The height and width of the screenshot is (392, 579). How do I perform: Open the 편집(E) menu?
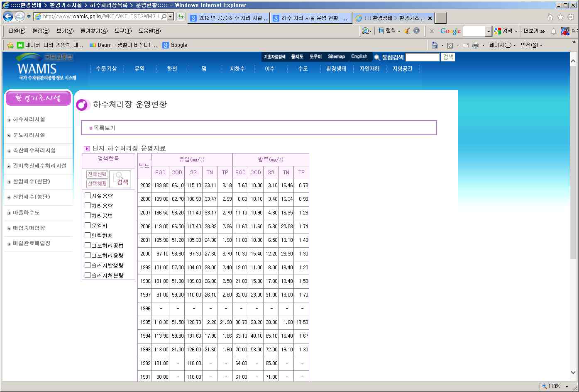[41, 31]
